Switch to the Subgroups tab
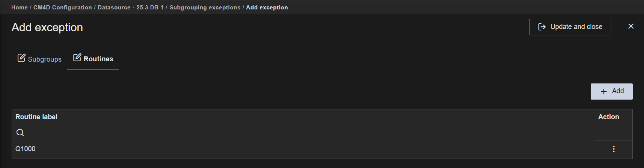The height and width of the screenshot is (168, 644). click(44, 59)
